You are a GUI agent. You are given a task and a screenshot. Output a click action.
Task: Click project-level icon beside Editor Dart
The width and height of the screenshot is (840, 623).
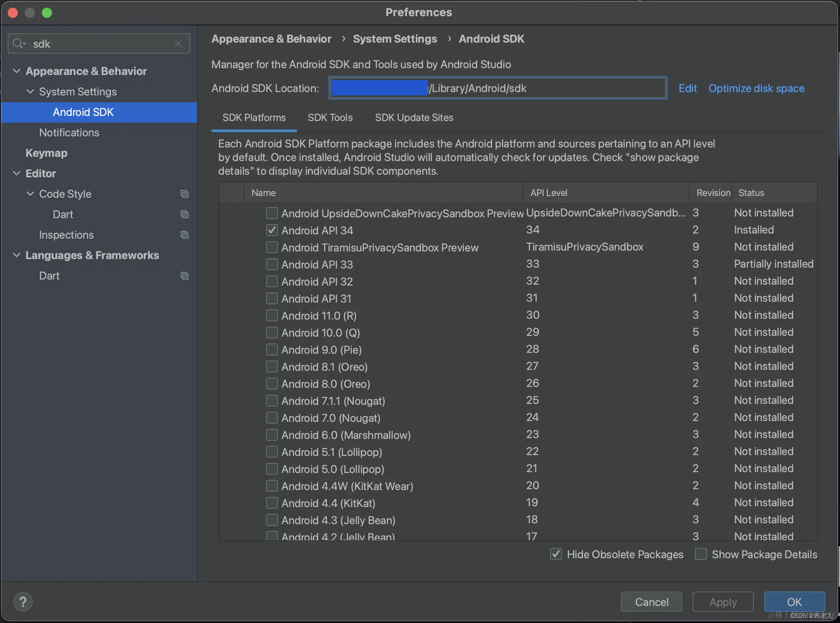tap(184, 214)
